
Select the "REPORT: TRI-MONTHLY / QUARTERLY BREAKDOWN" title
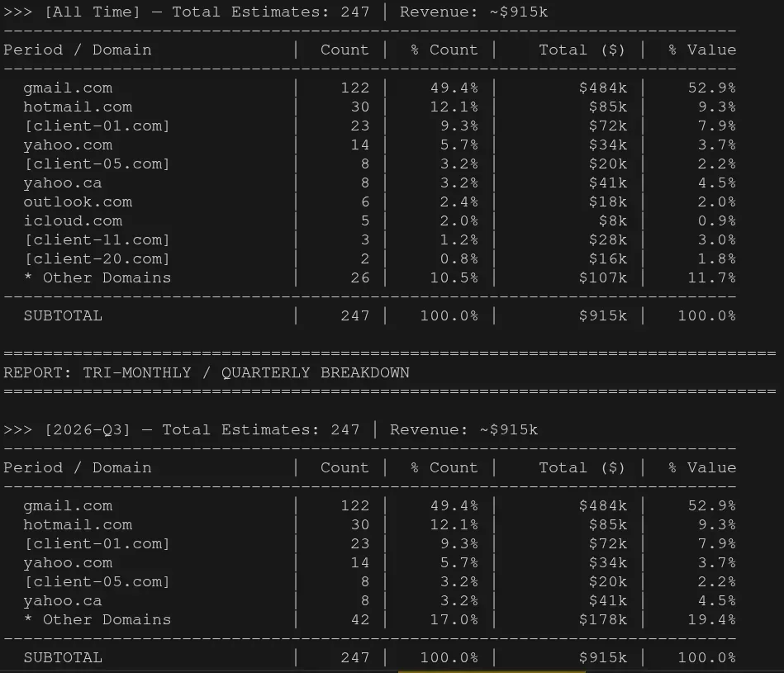(207, 372)
